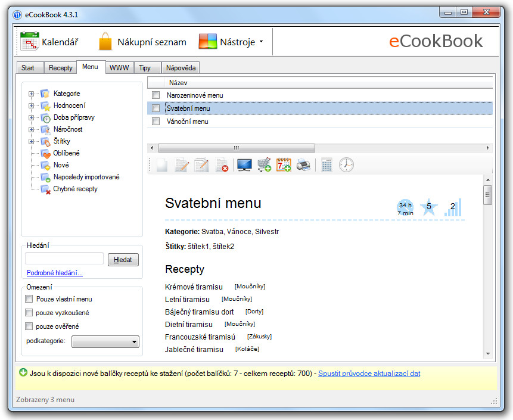Click the Chybné recepty folder icon

point(45,189)
